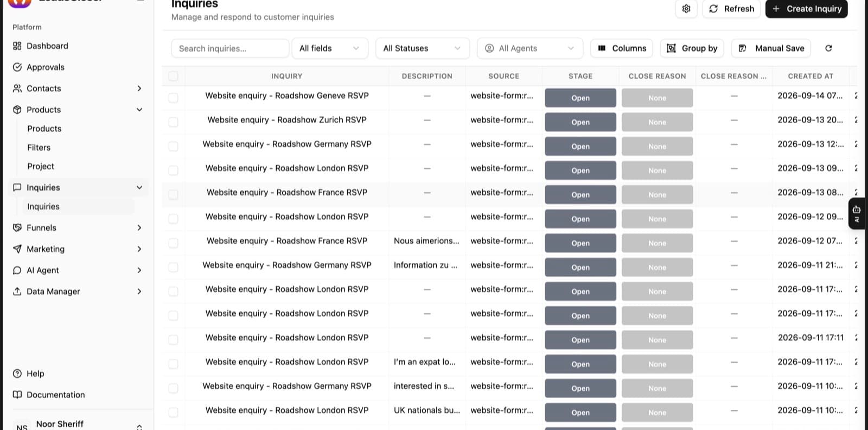
Task: Click the Funnels icon
Action: pos(17,228)
